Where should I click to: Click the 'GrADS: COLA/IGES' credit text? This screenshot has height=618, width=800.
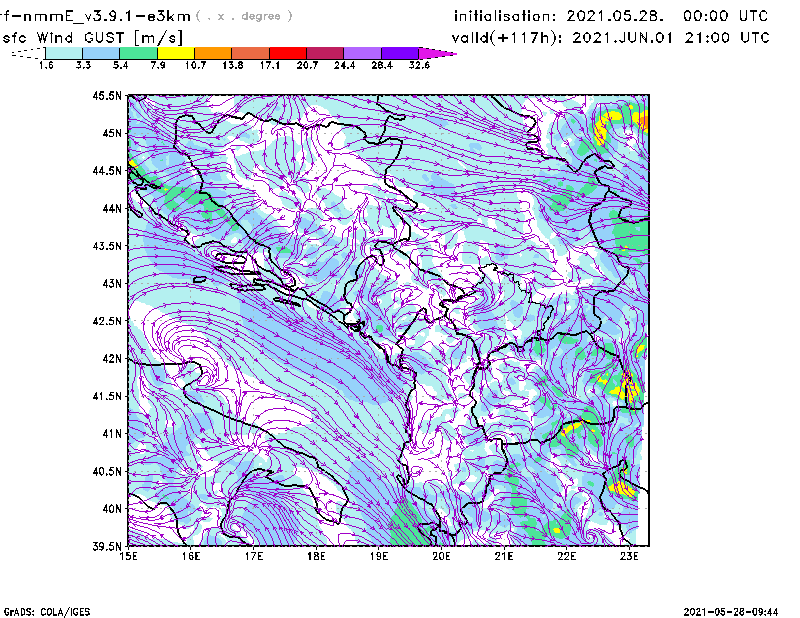click(x=47, y=612)
